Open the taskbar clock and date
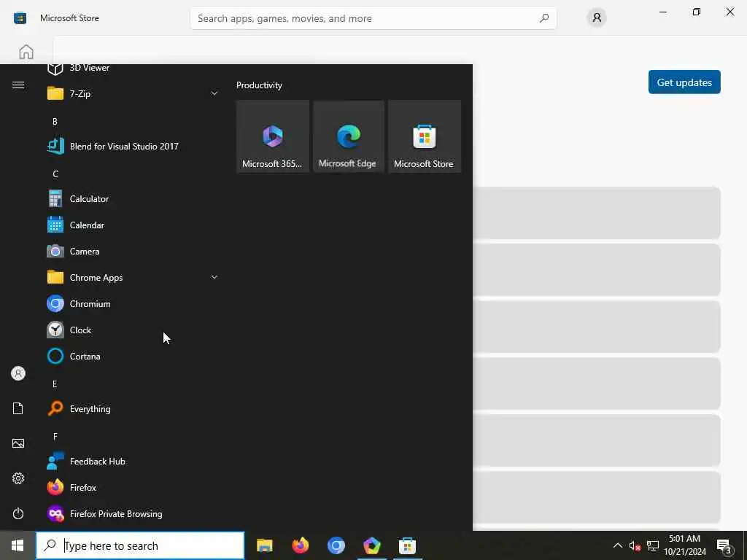 pos(685,545)
